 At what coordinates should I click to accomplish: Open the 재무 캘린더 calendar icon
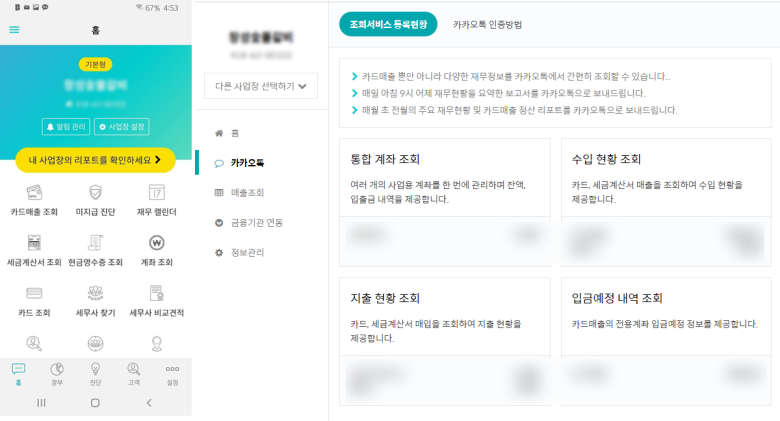pyautogui.click(x=156, y=192)
